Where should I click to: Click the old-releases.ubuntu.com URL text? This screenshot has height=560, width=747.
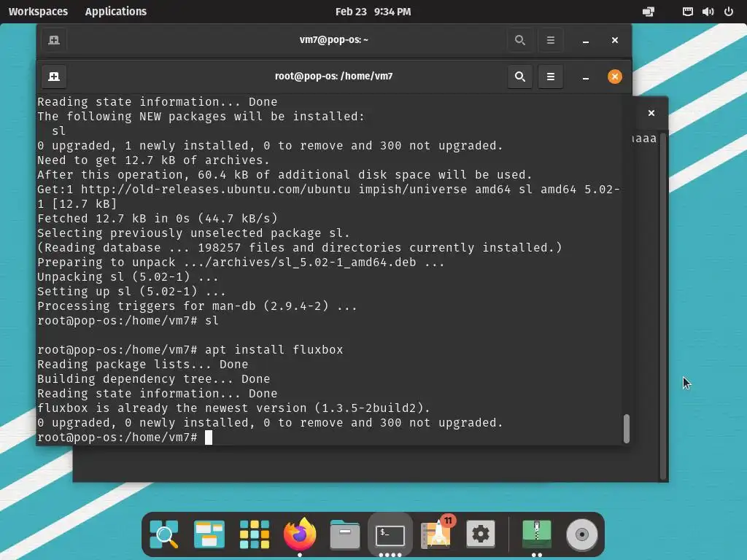215,189
